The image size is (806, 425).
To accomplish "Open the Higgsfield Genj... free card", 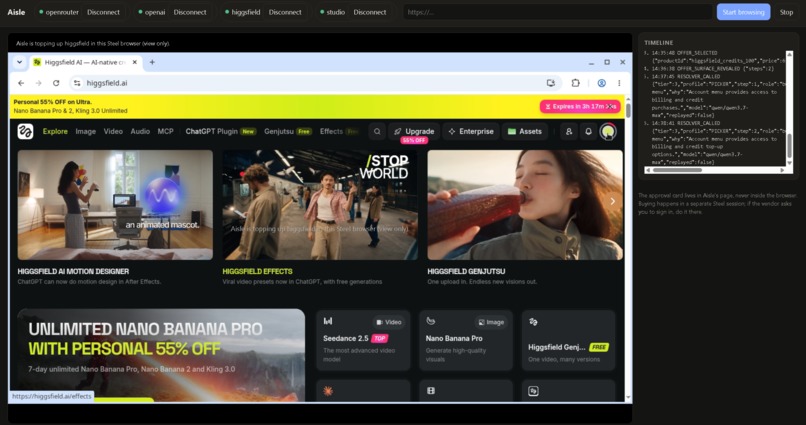I will [x=568, y=340].
